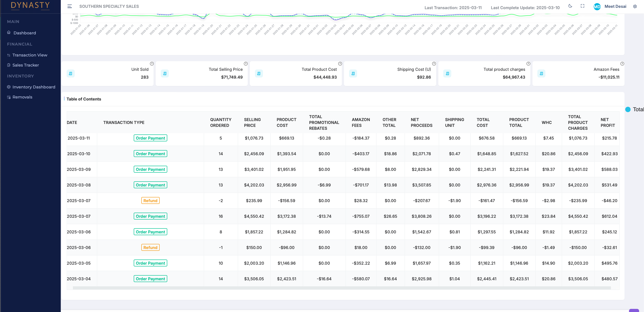
Task: Click the Unit Sold 283 value
Action: click(x=144, y=77)
